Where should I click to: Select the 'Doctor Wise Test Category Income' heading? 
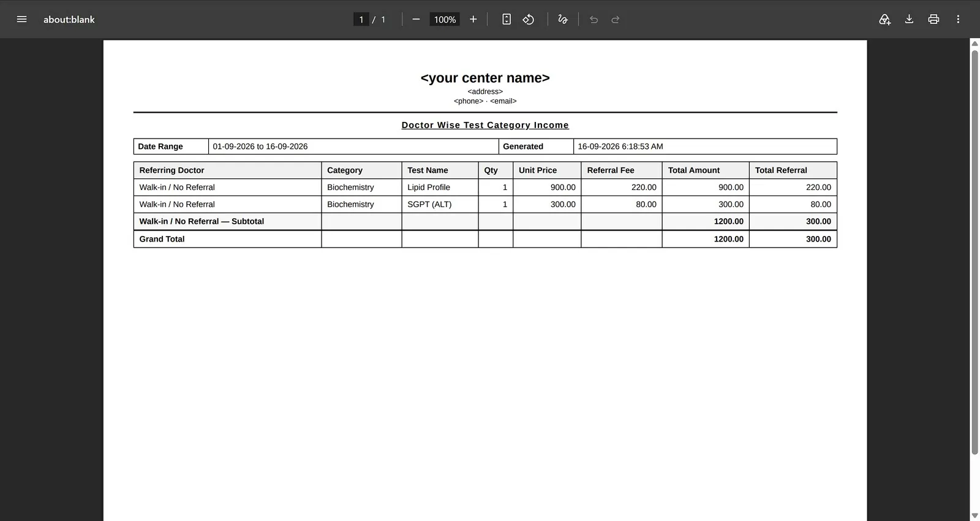coord(485,125)
